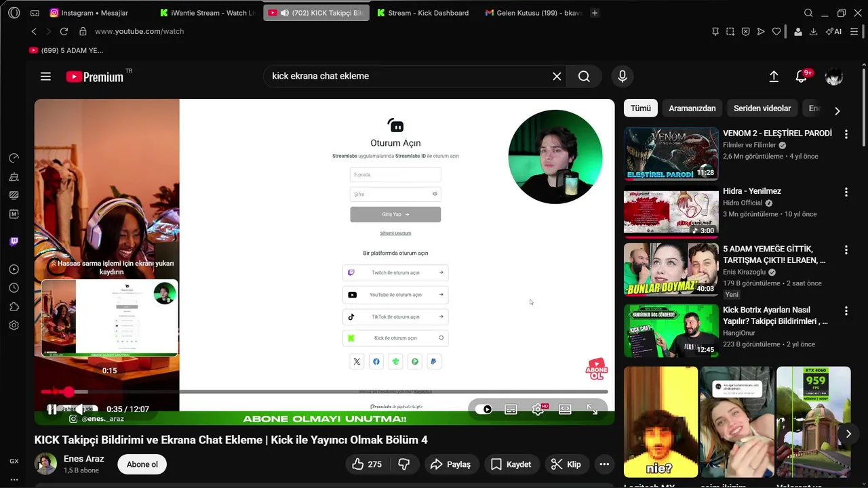
Task: Enter fullscreen in video player
Action: [x=592, y=409]
